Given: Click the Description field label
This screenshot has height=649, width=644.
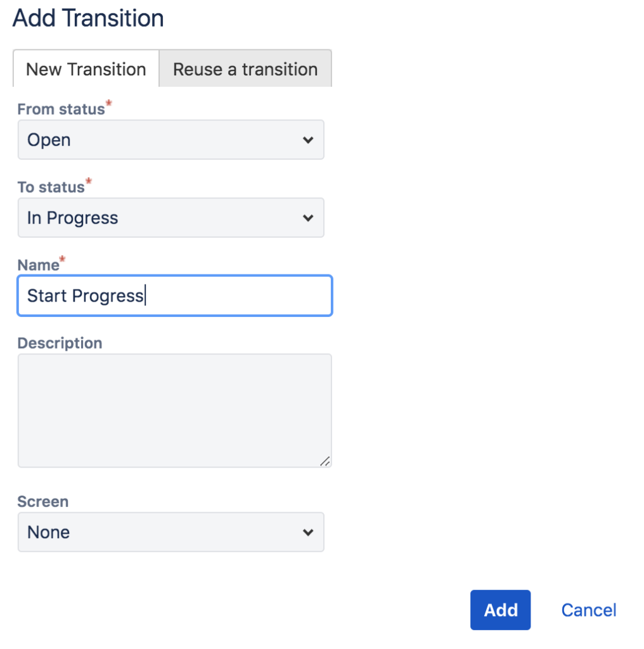Looking at the screenshot, I should [x=59, y=343].
